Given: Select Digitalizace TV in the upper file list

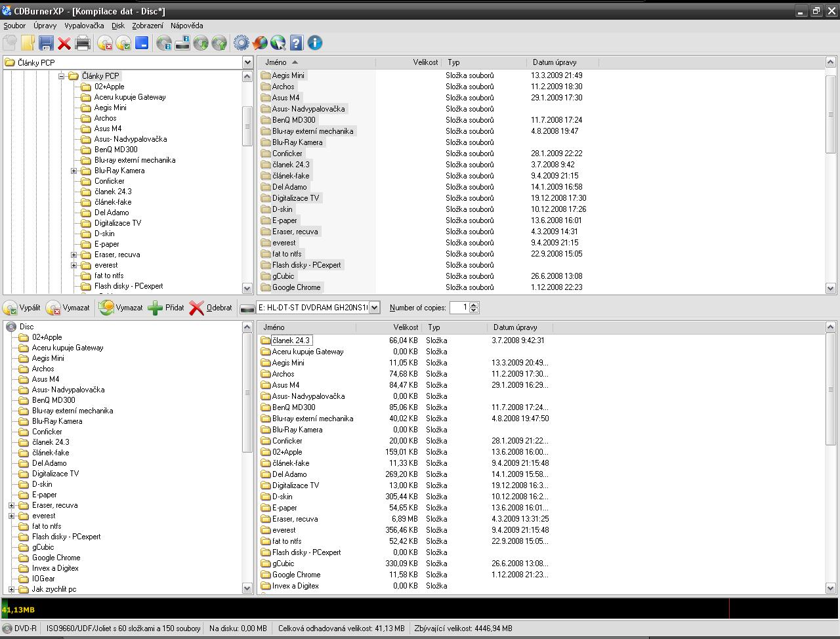Looking at the screenshot, I should [295, 198].
